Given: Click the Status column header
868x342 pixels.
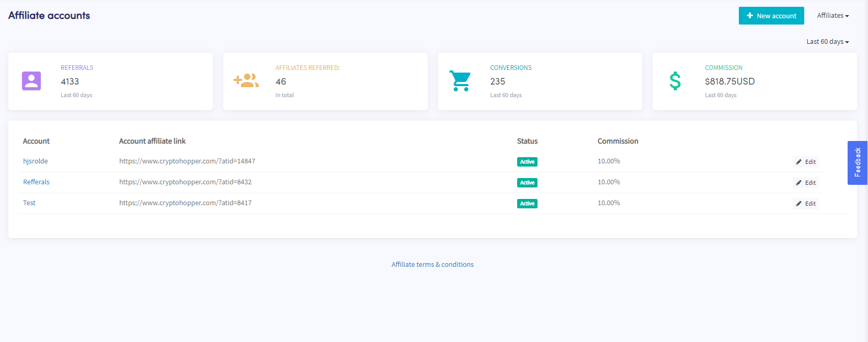Looking at the screenshot, I should 527,141.
